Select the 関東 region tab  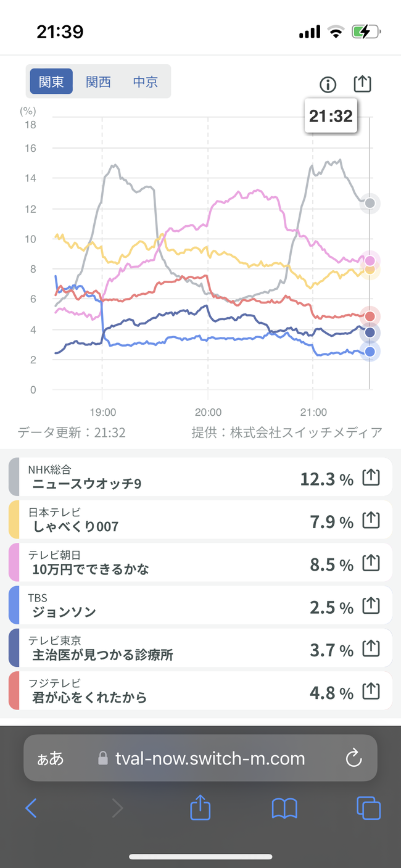point(51,81)
